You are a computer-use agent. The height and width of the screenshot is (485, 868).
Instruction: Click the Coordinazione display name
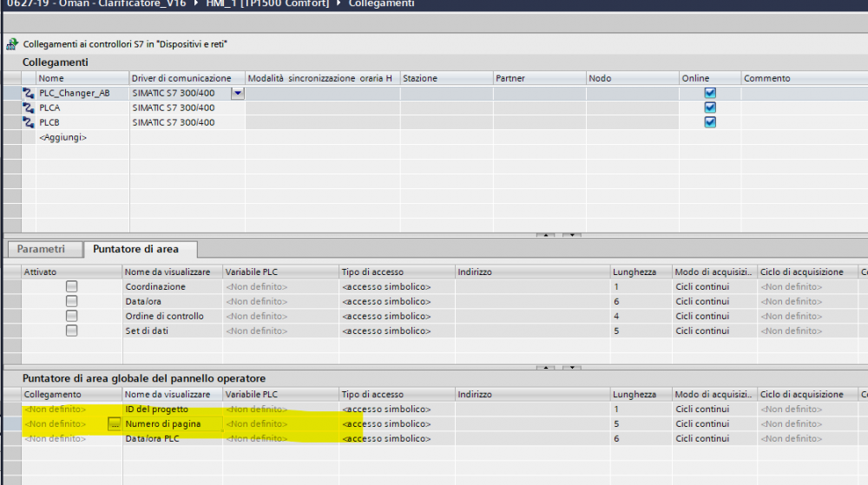point(155,286)
